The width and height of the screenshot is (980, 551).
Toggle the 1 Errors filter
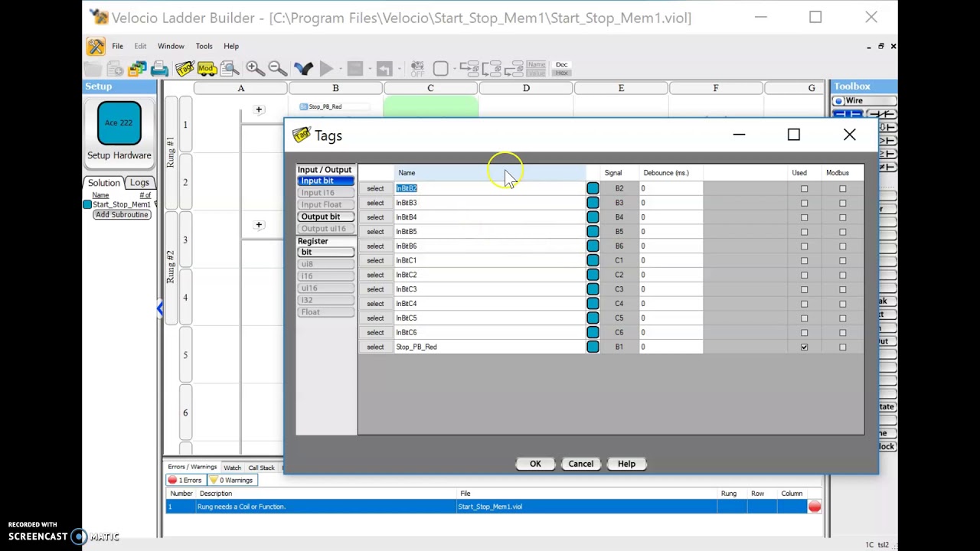coord(185,481)
